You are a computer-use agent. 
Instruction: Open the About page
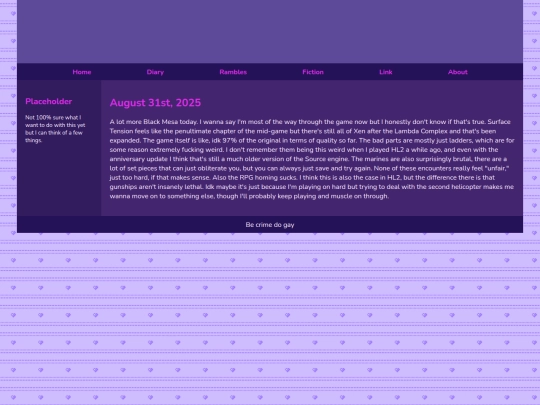[458, 72]
